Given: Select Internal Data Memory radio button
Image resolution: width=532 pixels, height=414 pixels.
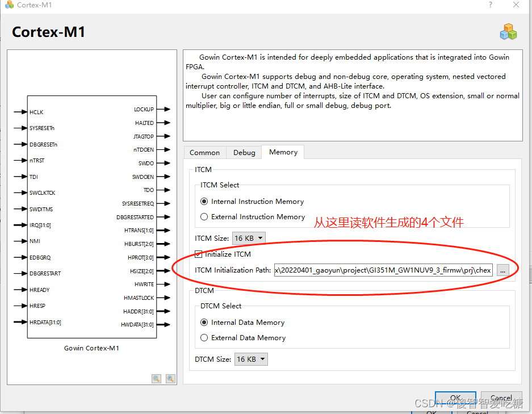Looking at the screenshot, I should (x=204, y=323).
